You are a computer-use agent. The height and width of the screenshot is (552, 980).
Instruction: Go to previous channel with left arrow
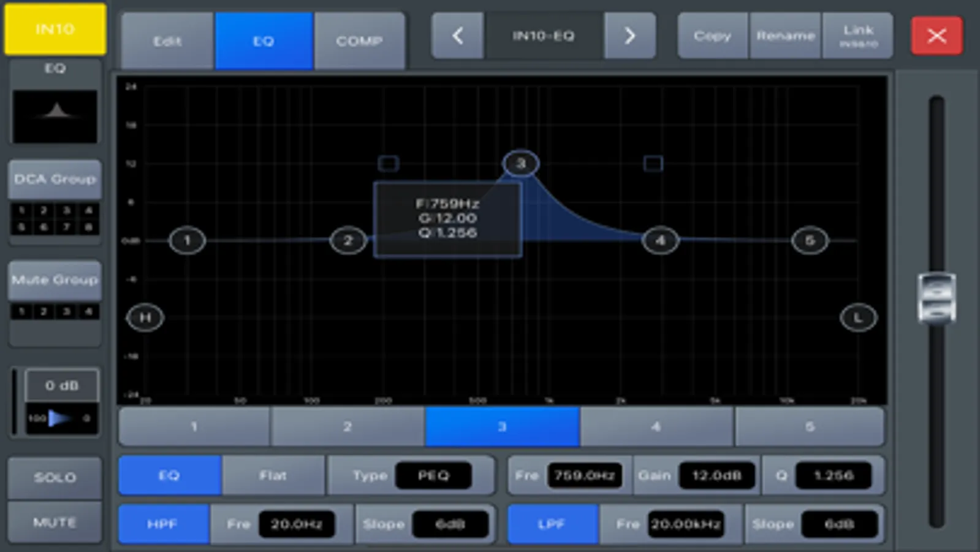[458, 36]
